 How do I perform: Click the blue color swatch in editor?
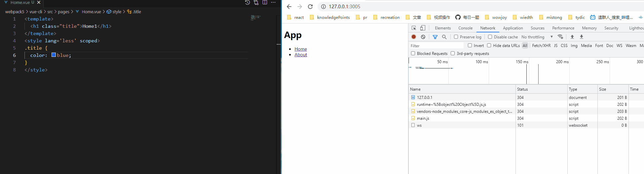(54, 55)
